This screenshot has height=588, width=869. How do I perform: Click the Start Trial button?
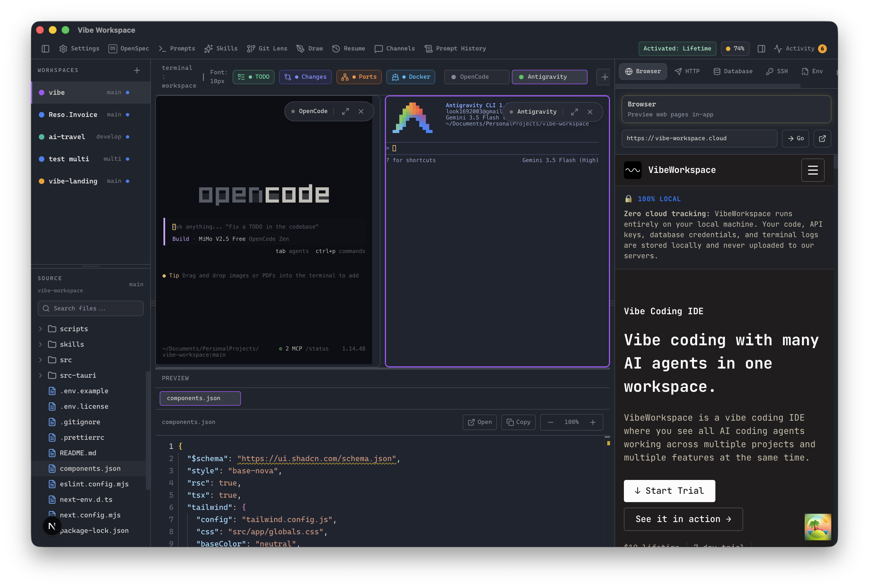click(x=669, y=491)
